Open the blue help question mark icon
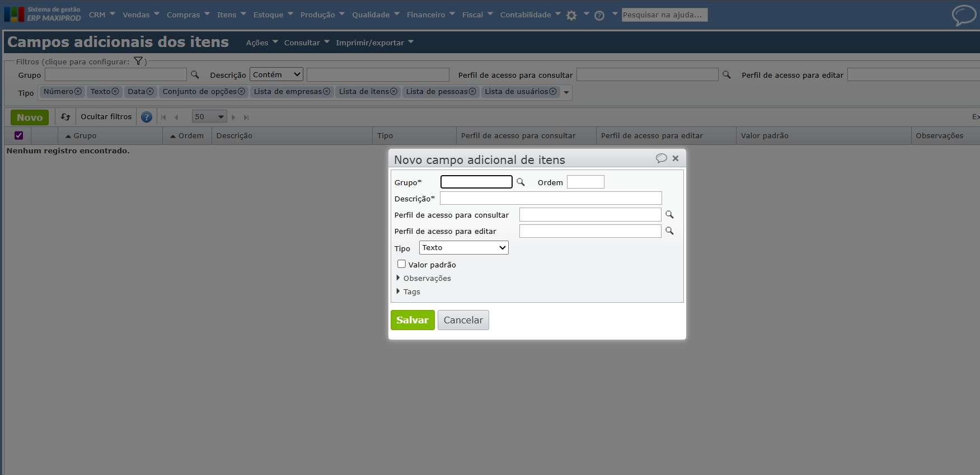Viewport: 980px width, 475px height. click(147, 117)
